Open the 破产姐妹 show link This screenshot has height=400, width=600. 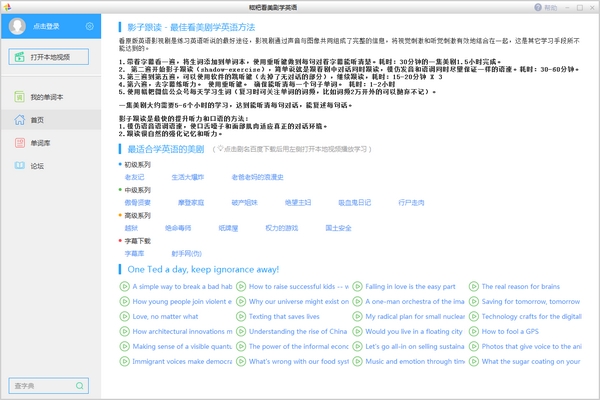(x=244, y=202)
